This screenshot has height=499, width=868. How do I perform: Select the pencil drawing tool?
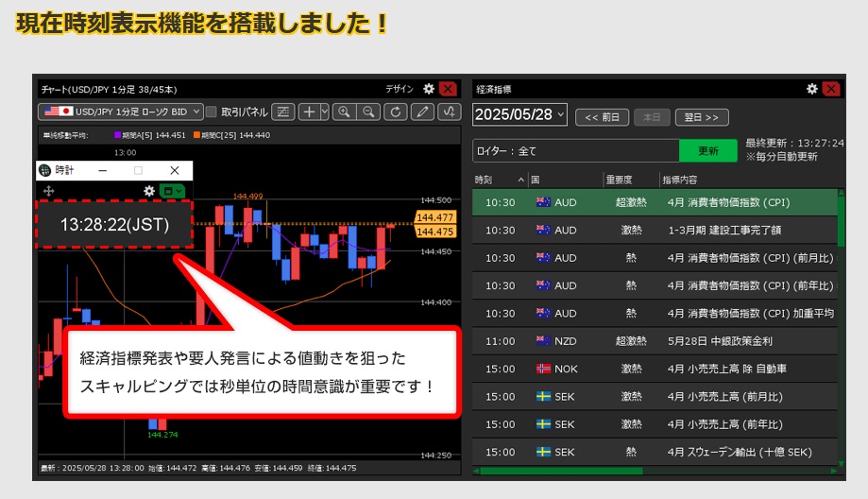tap(422, 112)
